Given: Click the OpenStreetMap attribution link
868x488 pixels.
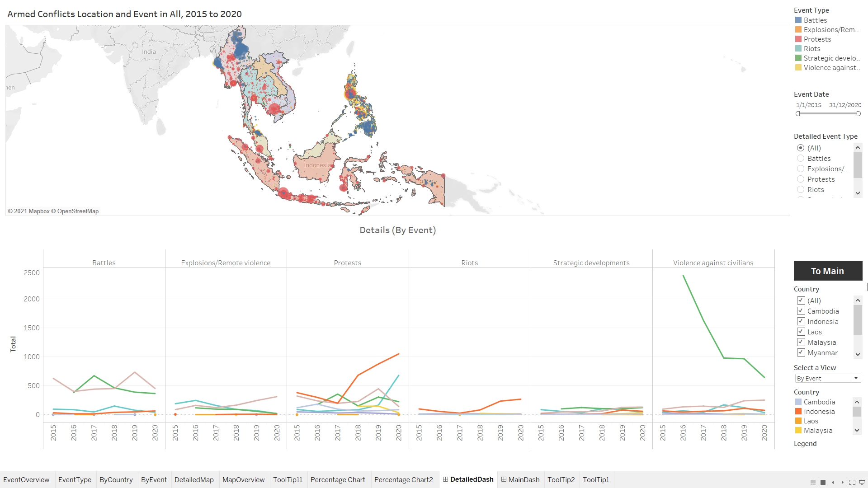Looking at the screenshot, I should click(x=78, y=211).
